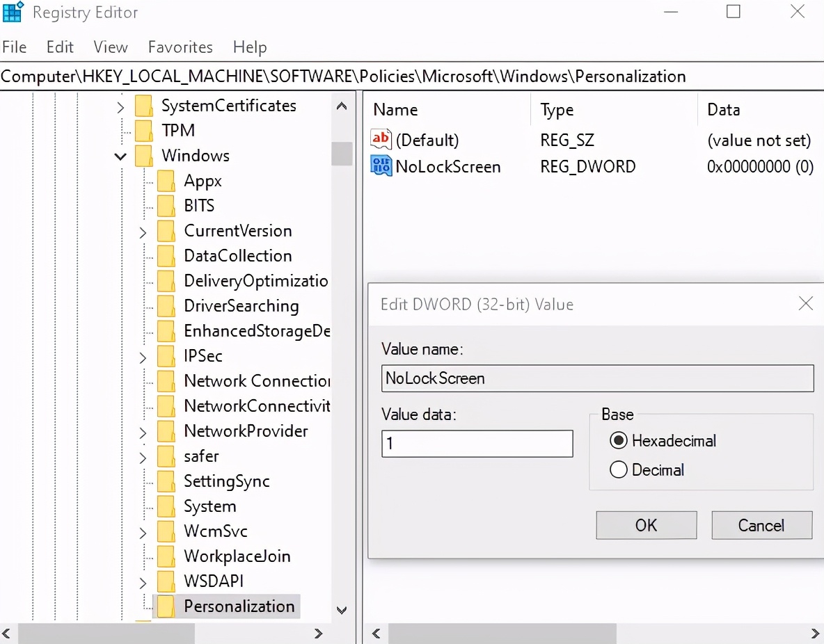The height and width of the screenshot is (644, 824).
Task: Click the TPM folder icon
Action: click(x=143, y=130)
